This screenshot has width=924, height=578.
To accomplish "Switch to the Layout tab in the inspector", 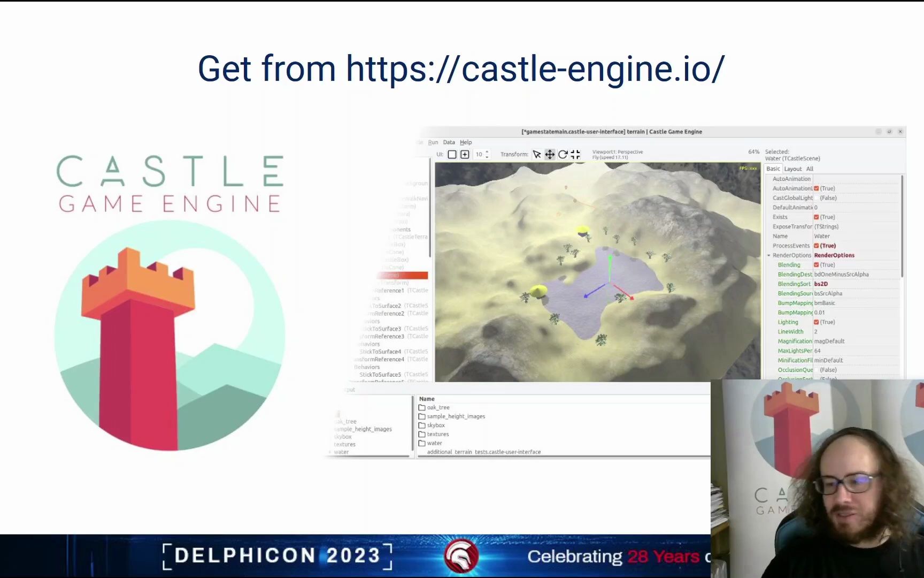I will 793,169.
